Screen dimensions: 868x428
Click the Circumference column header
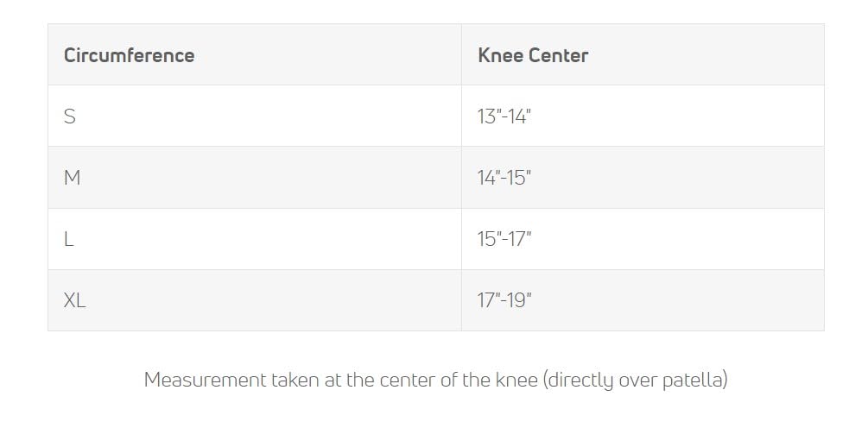click(129, 55)
